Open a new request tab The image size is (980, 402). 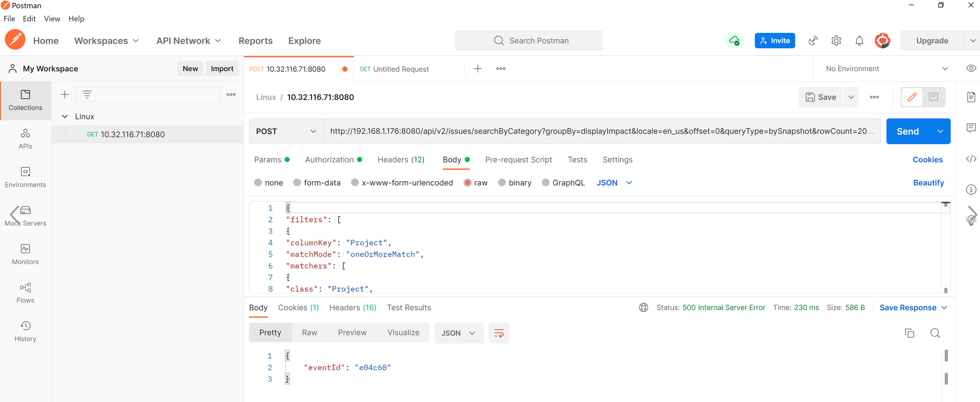pos(477,69)
